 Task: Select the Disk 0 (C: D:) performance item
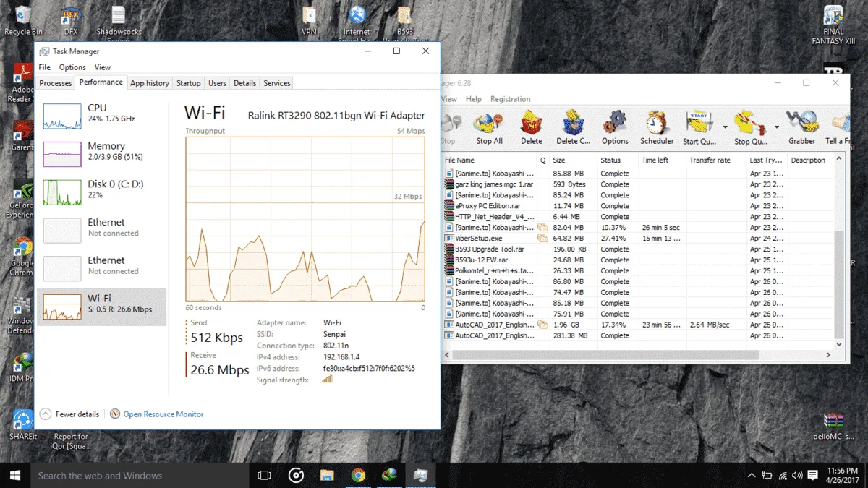(101, 192)
